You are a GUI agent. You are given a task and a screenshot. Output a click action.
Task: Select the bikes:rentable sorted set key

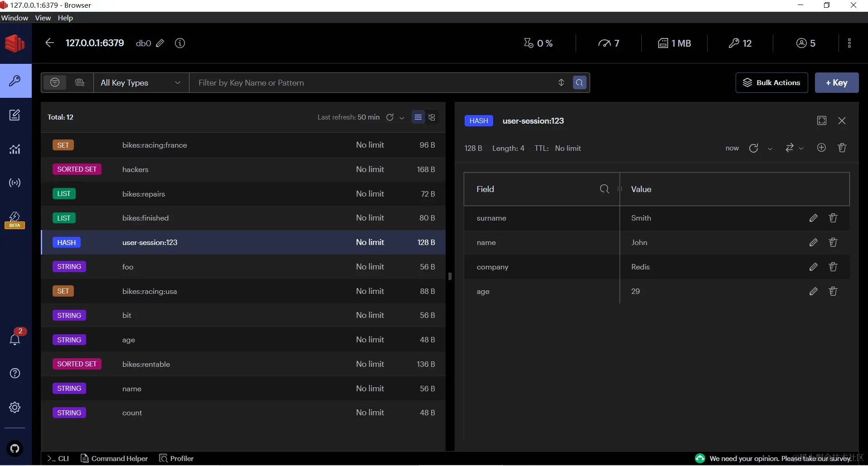coord(243,364)
